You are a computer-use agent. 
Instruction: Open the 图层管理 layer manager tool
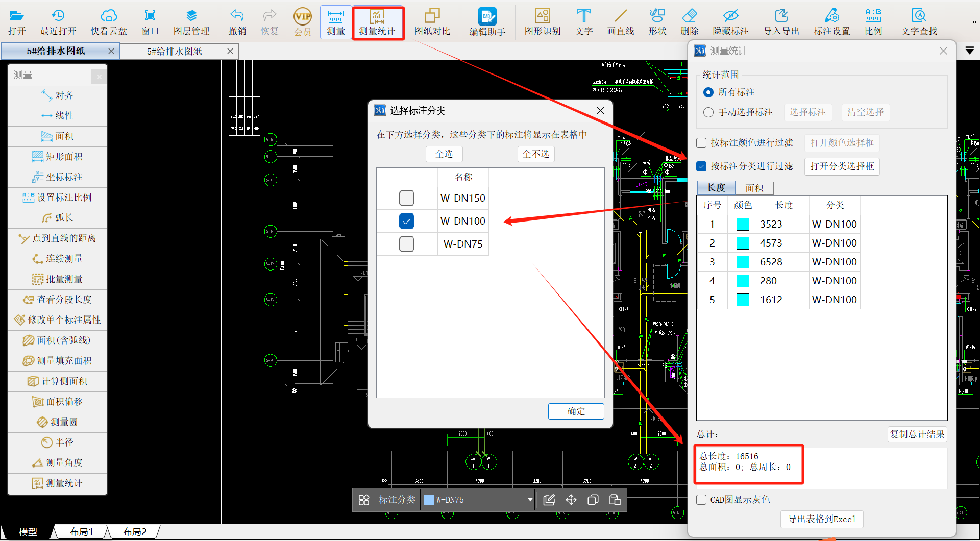[191, 22]
